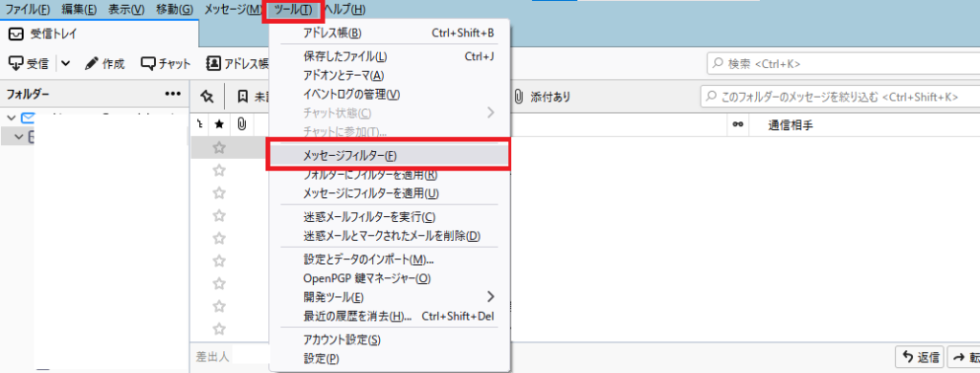The width and height of the screenshot is (980, 373).
Task: Choose 保存したファイル(L) menu entry
Action: (390, 56)
